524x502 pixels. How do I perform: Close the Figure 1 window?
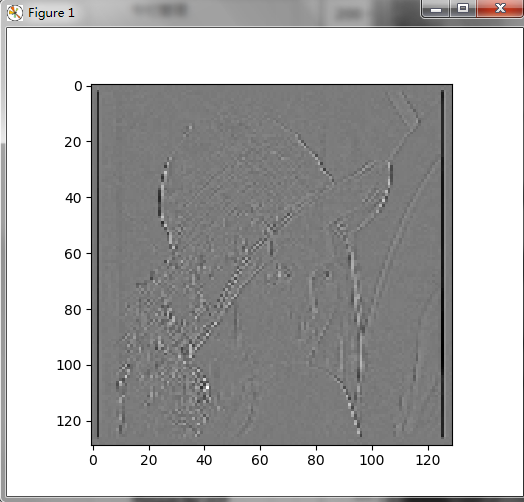point(500,8)
